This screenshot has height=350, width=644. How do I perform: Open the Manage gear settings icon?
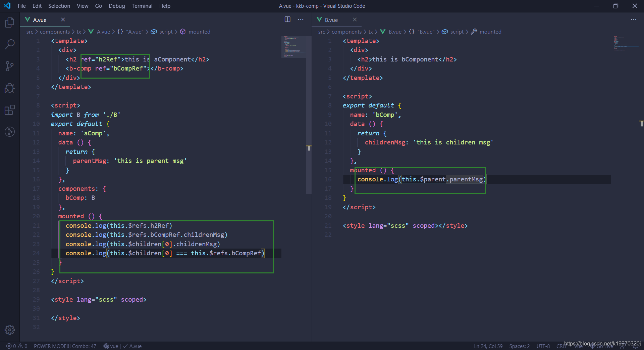10,330
